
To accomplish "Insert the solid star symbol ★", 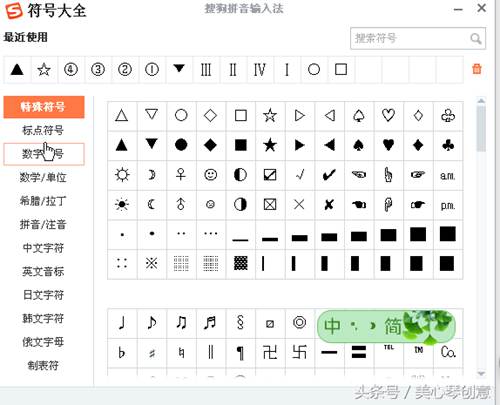I will pyautogui.click(x=270, y=145).
